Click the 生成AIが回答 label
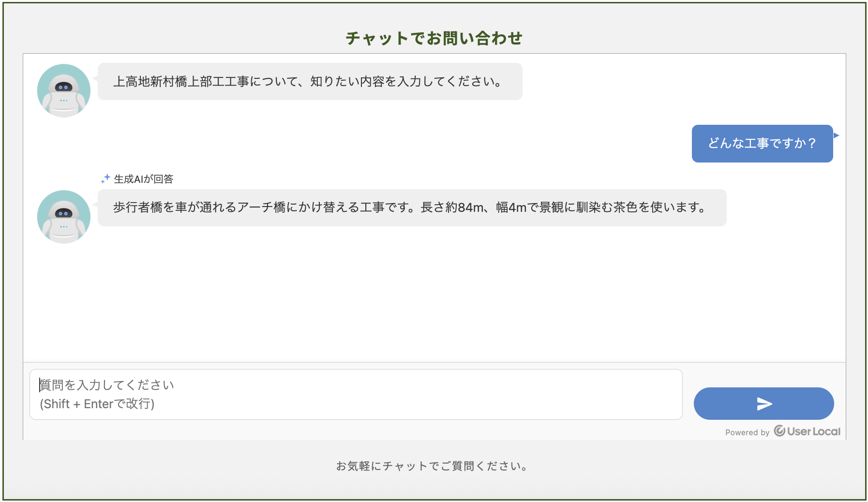The height and width of the screenshot is (502, 868). [144, 179]
